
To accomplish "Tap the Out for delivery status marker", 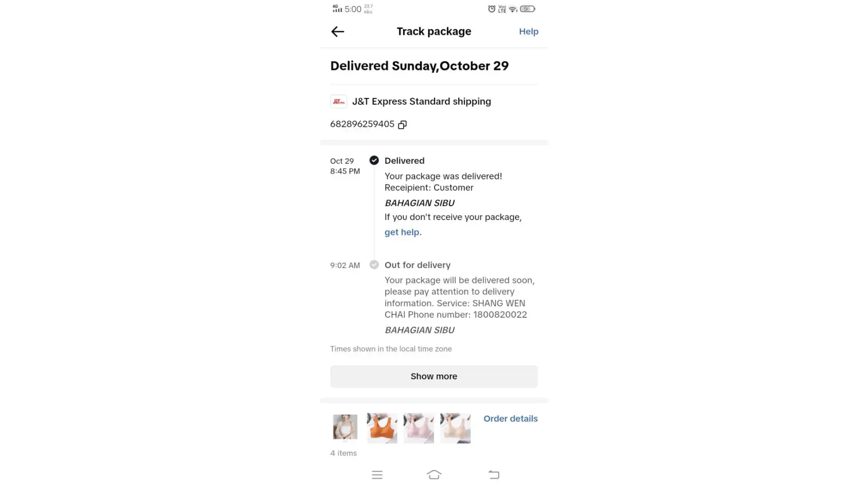I will 374,265.
